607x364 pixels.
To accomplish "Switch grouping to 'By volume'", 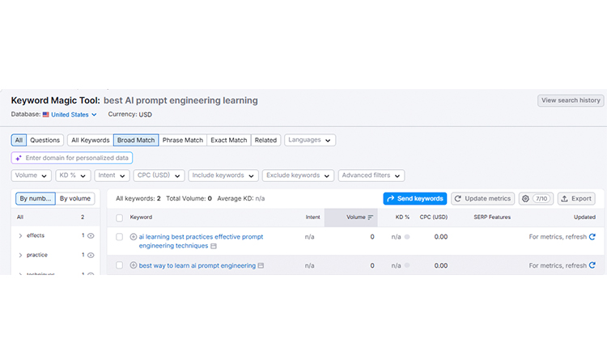I will tap(75, 198).
